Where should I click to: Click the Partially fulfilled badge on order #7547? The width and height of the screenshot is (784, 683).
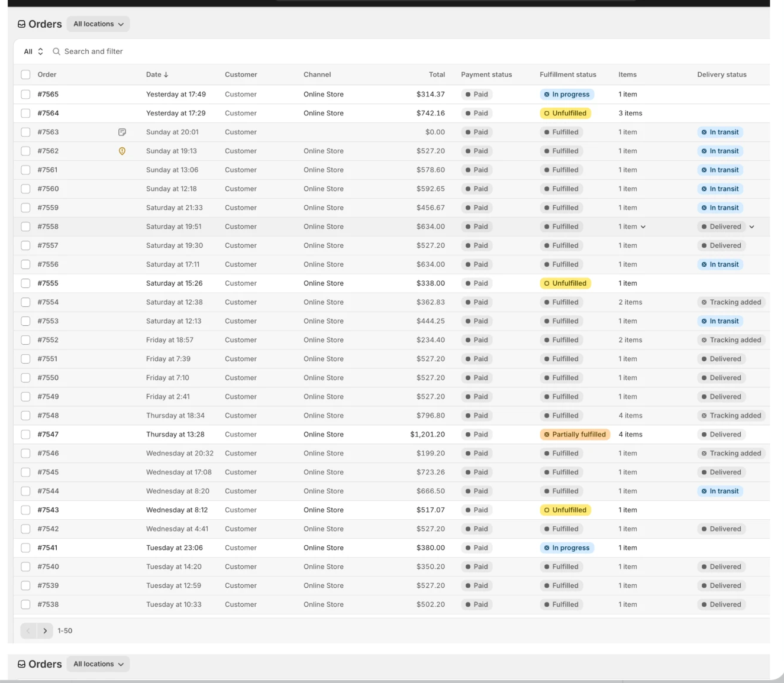pyautogui.click(x=575, y=435)
